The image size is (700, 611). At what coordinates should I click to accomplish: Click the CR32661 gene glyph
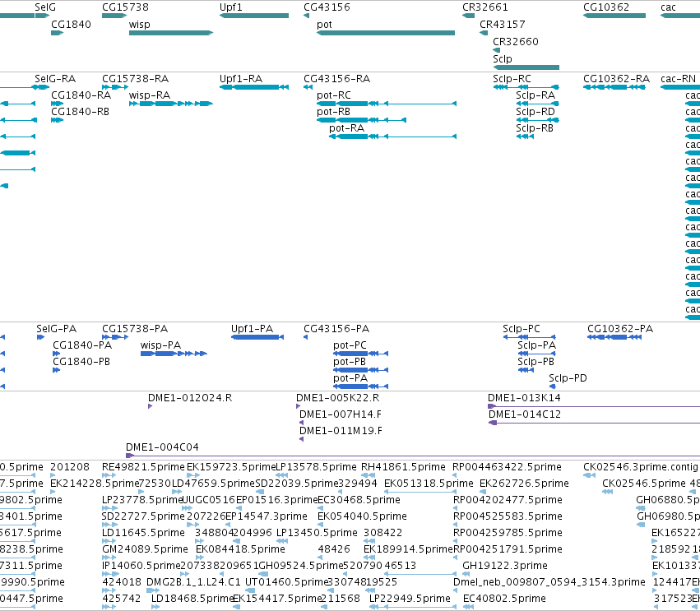click(468, 16)
